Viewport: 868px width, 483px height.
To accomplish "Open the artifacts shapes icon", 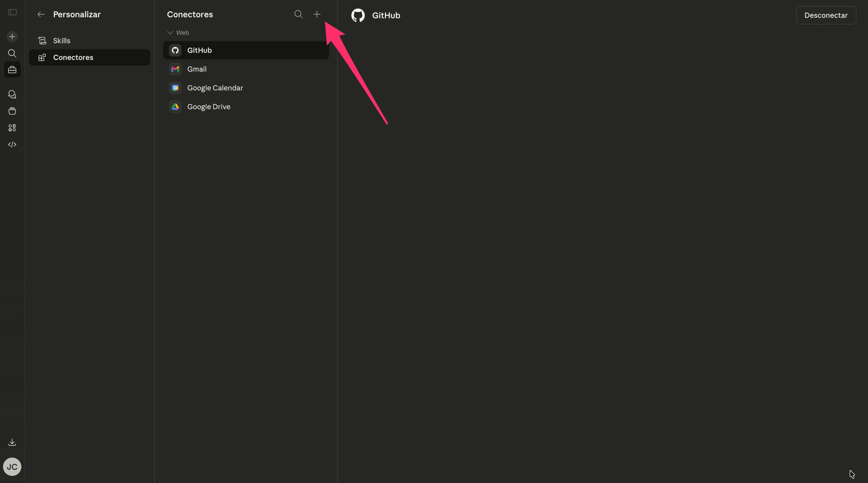I will click(12, 128).
